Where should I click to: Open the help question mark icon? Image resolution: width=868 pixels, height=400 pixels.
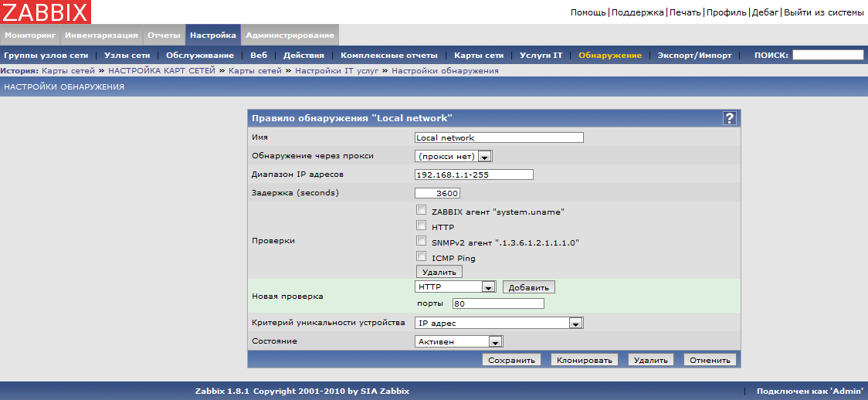730,118
